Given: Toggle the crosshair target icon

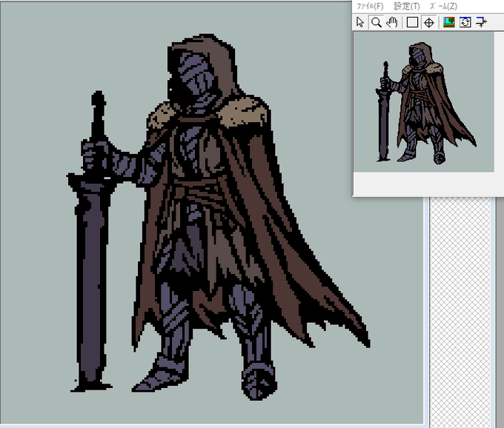Looking at the screenshot, I should tap(429, 22).
